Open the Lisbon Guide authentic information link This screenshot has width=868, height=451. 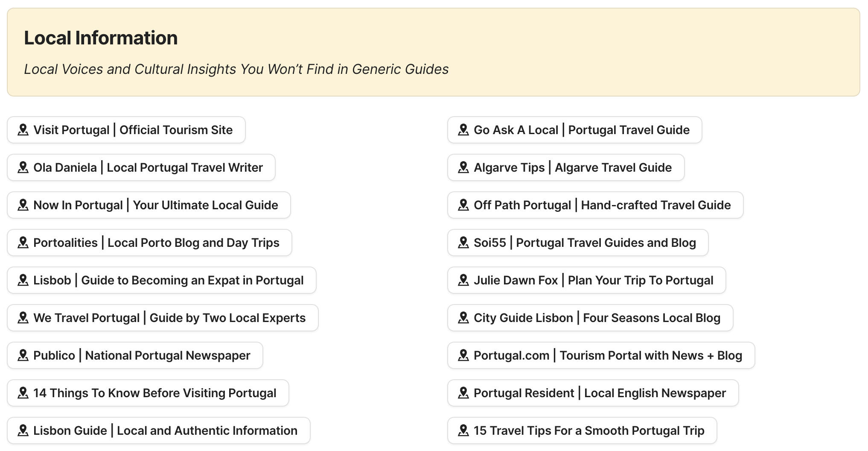click(158, 430)
